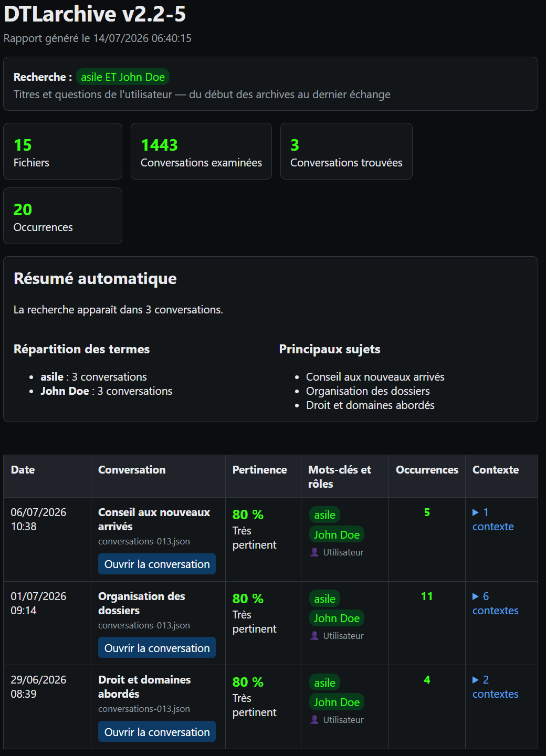Screen dimensions: 546x756
Task: Click the title 'Conseil aux nouveaux arrivés' in table
Action: 154,519
